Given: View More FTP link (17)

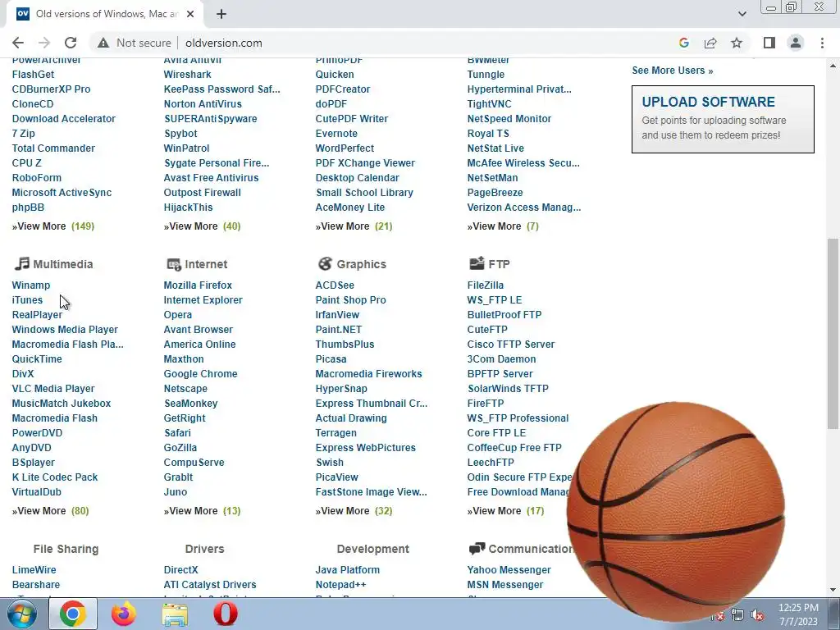Looking at the screenshot, I should tap(505, 510).
